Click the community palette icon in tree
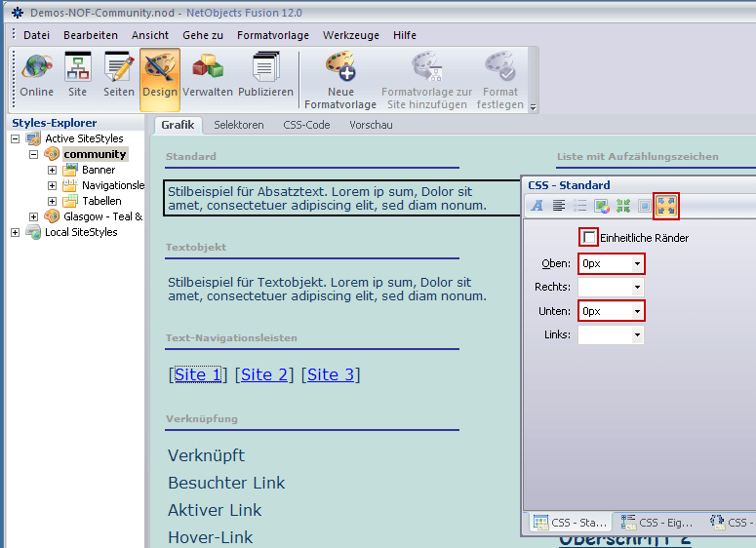 [52, 154]
